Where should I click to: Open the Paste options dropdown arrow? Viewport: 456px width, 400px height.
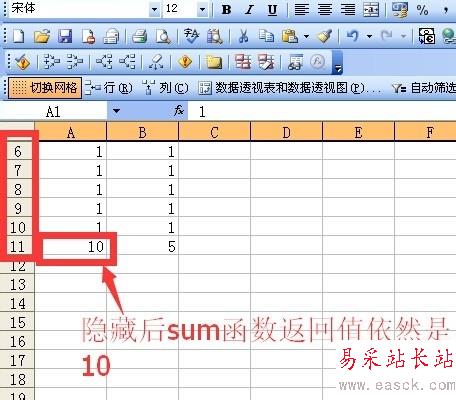click(306, 36)
